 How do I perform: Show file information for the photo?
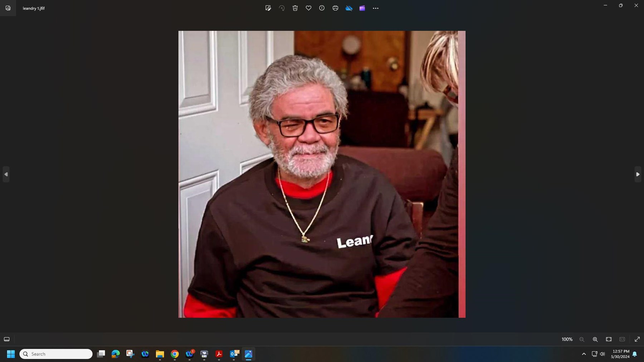pos(321,8)
